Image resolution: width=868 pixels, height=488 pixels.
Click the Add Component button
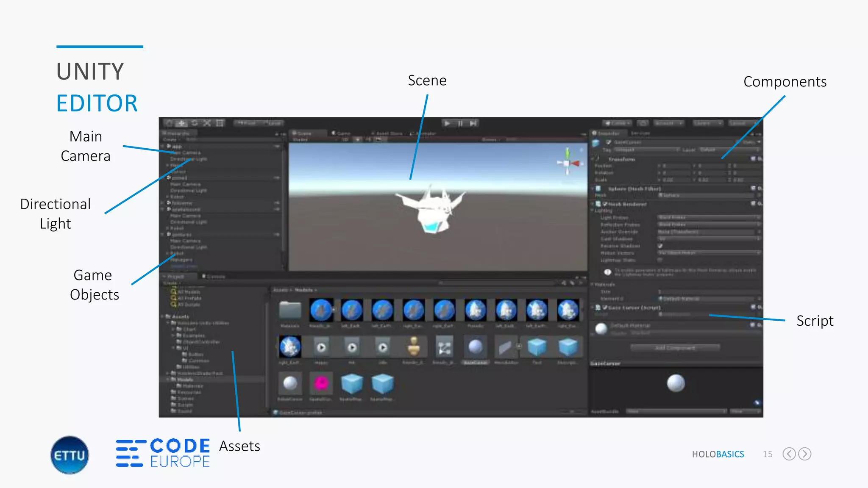click(x=675, y=348)
